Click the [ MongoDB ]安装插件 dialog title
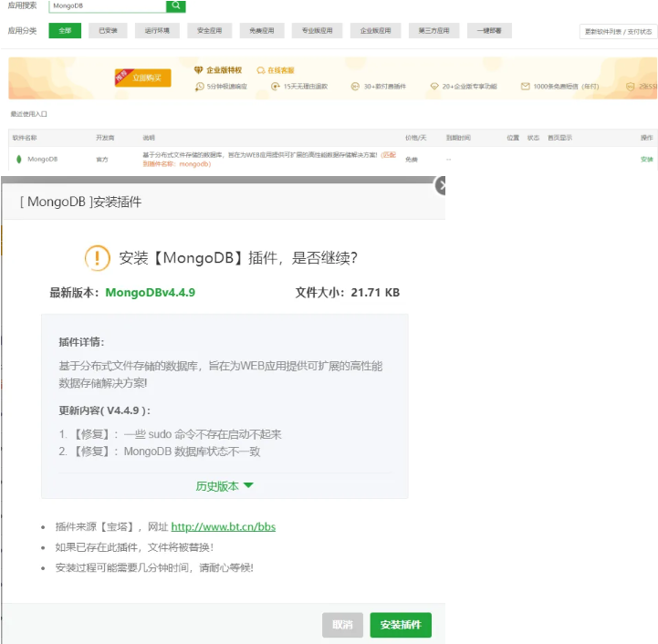Viewport: 658px width, 644px height. pyautogui.click(x=80, y=202)
